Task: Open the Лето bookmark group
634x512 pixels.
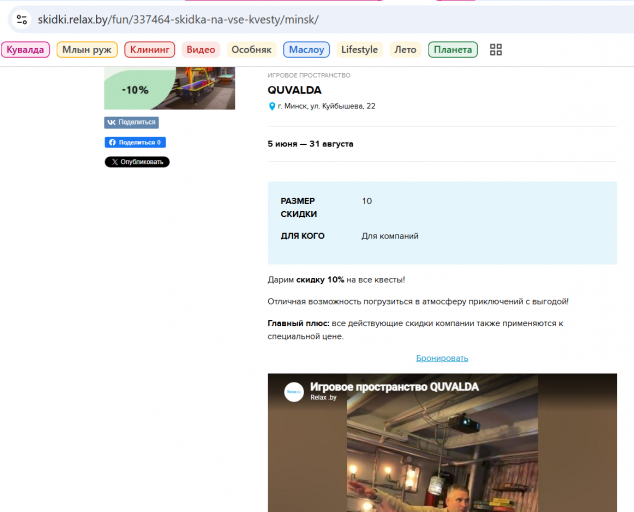Action: (405, 50)
